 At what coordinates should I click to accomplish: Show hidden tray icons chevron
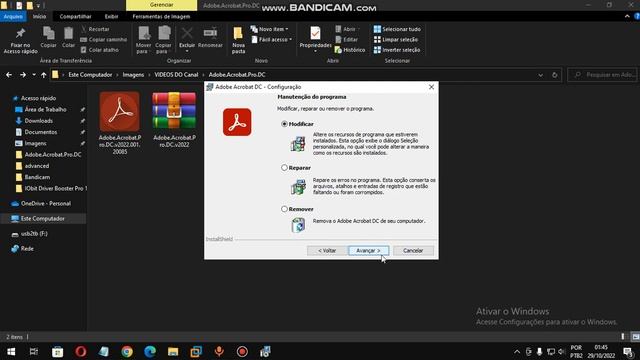pyautogui.click(x=517, y=351)
